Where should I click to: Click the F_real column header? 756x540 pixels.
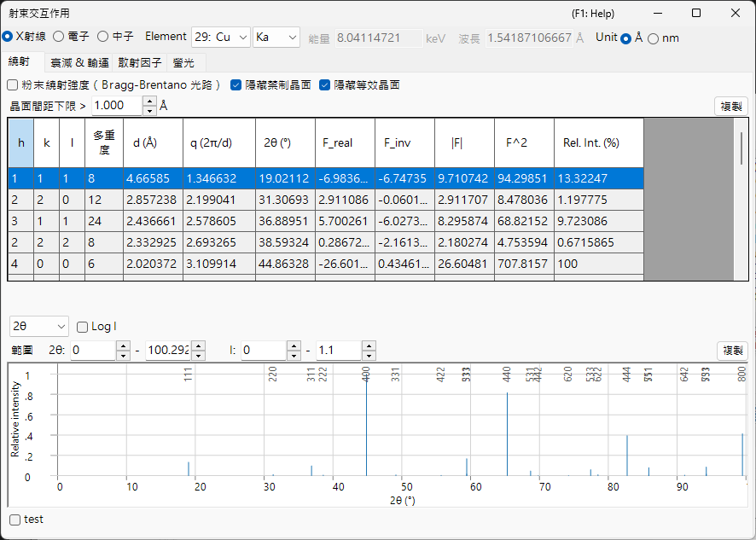point(346,143)
